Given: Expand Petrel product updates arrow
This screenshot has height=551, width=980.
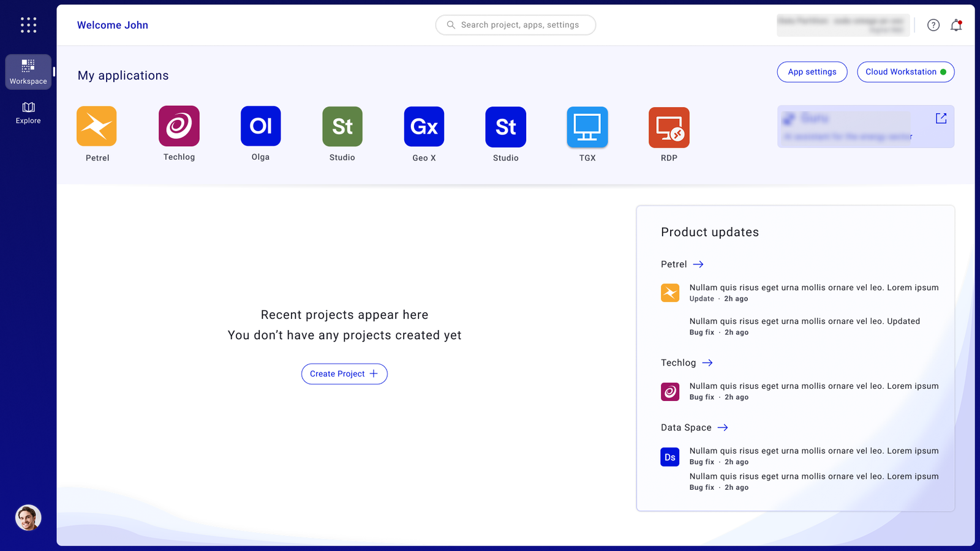Looking at the screenshot, I should (x=698, y=264).
